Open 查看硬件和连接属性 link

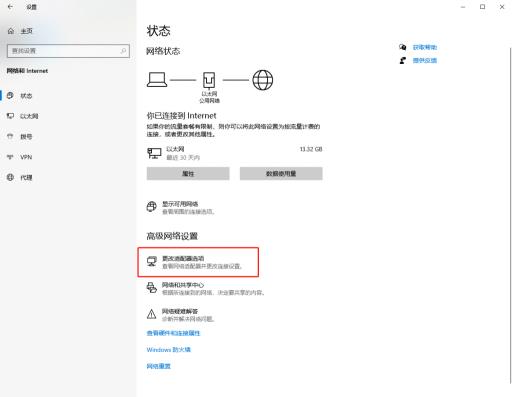point(173,333)
